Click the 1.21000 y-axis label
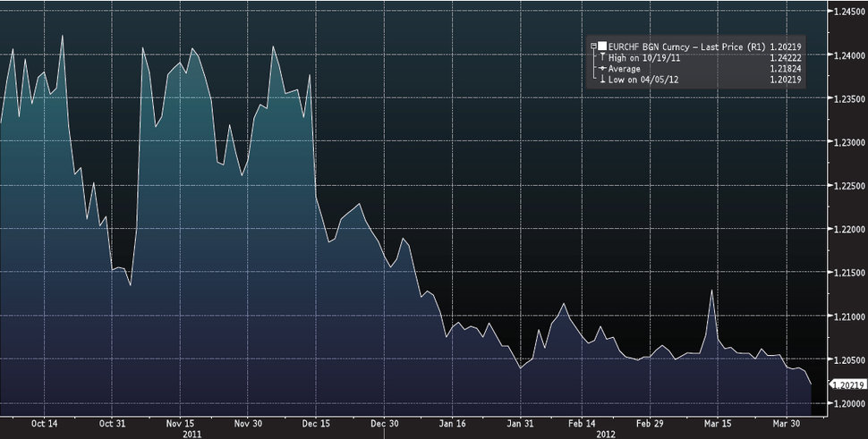 [x=849, y=317]
